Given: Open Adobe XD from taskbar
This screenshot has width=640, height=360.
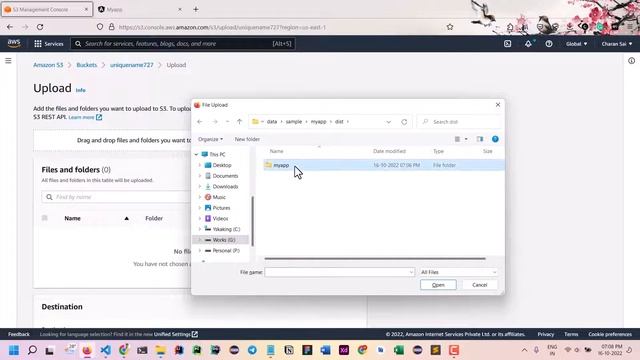Looking at the screenshot, I should tap(344, 350).
